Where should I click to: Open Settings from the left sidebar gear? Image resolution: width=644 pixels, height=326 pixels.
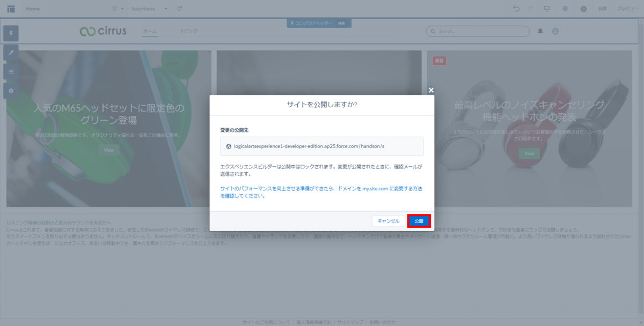(x=11, y=91)
